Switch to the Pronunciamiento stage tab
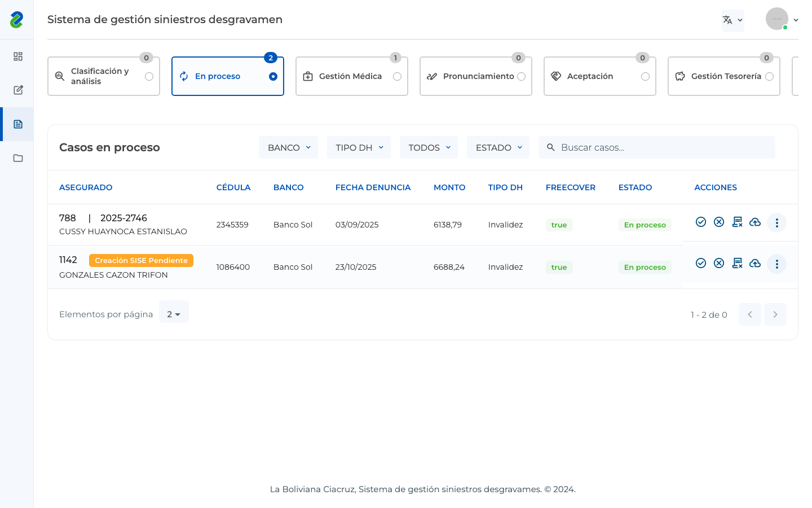Image resolution: width=812 pixels, height=508 pixels. click(476, 76)
